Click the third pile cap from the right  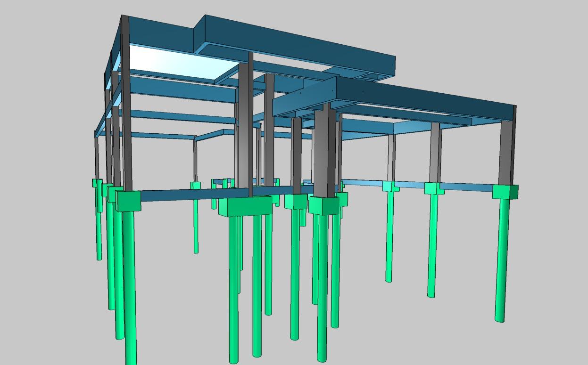[390, 187]
